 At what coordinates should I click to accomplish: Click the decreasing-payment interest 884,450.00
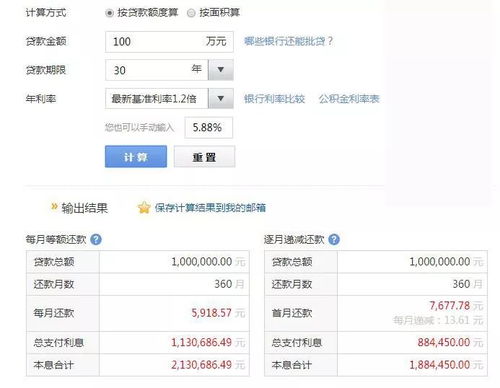pyautogui.click(x=444, y=342)
